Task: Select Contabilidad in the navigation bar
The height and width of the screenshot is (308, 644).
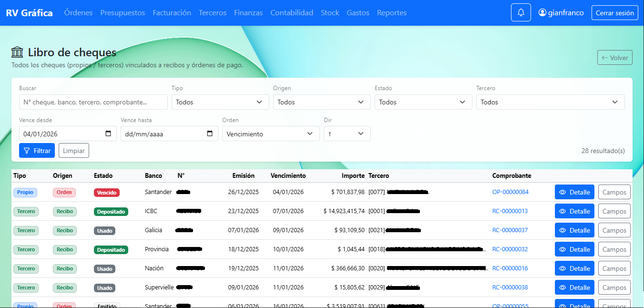Action: click(x=291, y=13)
